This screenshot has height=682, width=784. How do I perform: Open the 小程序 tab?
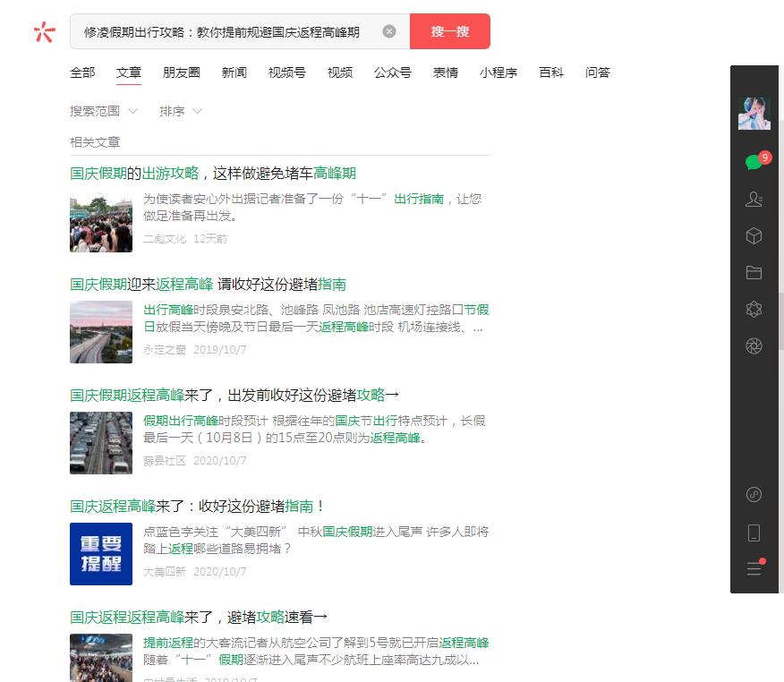(498, 72)
